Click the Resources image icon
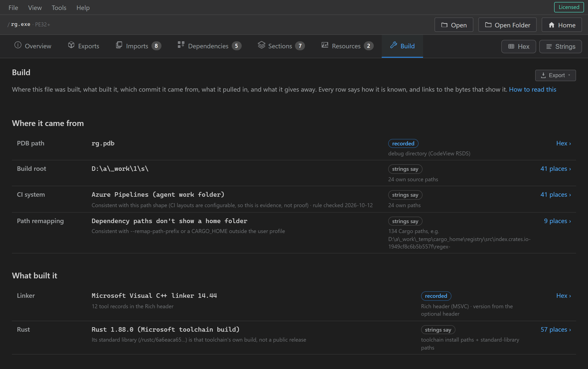 tap(325, 45)
